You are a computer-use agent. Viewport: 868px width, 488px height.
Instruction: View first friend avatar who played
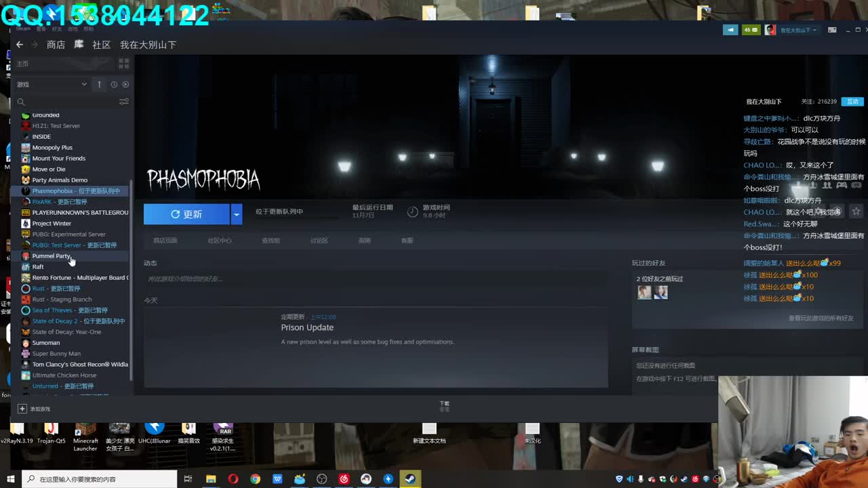pos(644,292)
